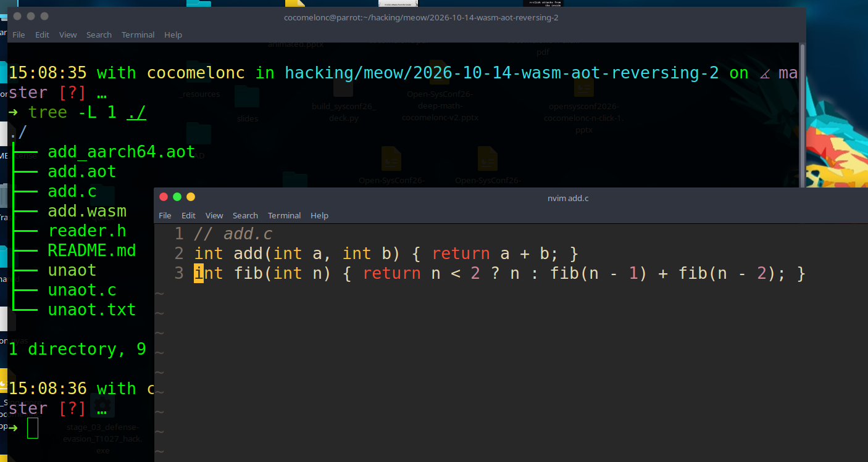The image size is (868, 462).
Task: Click the "nvim add.c" window title
Action: pos(568,198)
